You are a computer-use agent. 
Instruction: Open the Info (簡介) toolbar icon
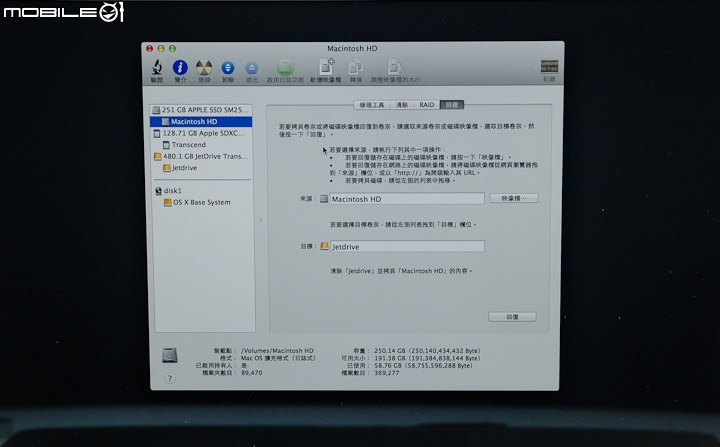pyautogui.click(x=180, y=68)
